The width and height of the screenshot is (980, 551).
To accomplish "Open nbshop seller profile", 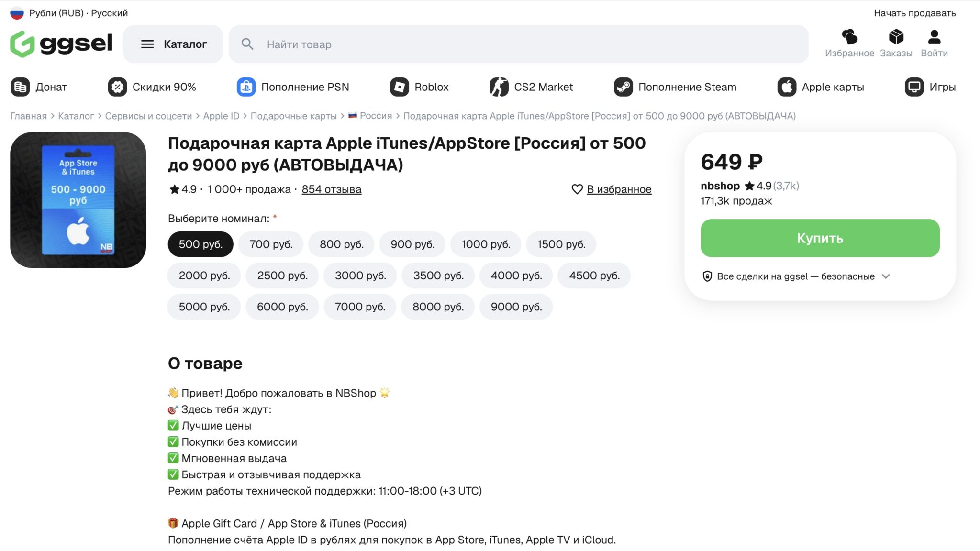I will point(720,186).
